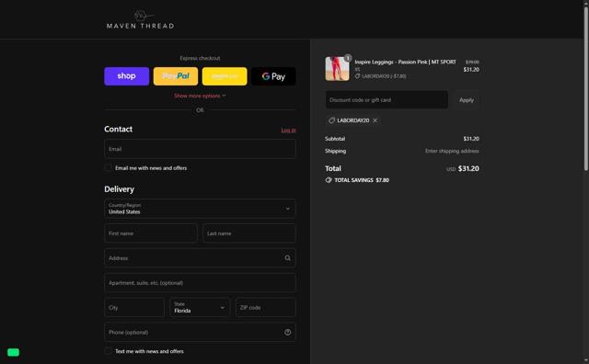Enable Text me with news and offers

pyautogui.click(x=109, y=351)
